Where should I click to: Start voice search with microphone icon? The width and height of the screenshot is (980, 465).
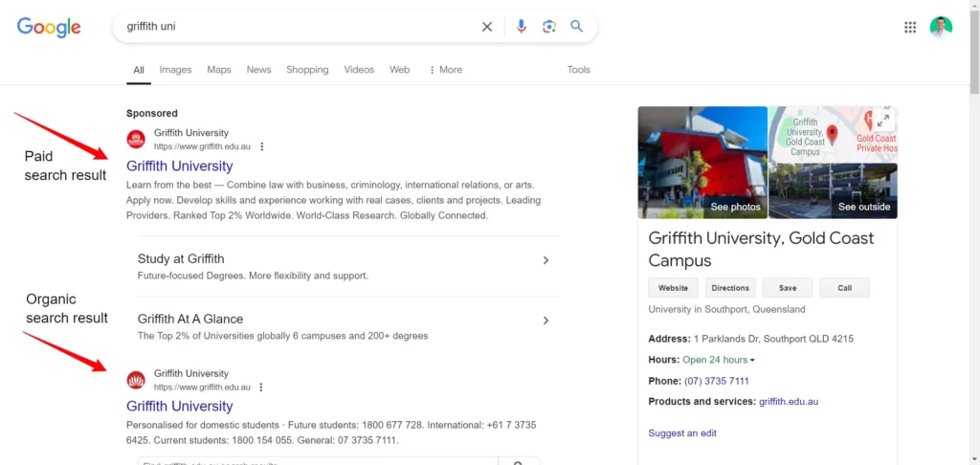point(521,27)
